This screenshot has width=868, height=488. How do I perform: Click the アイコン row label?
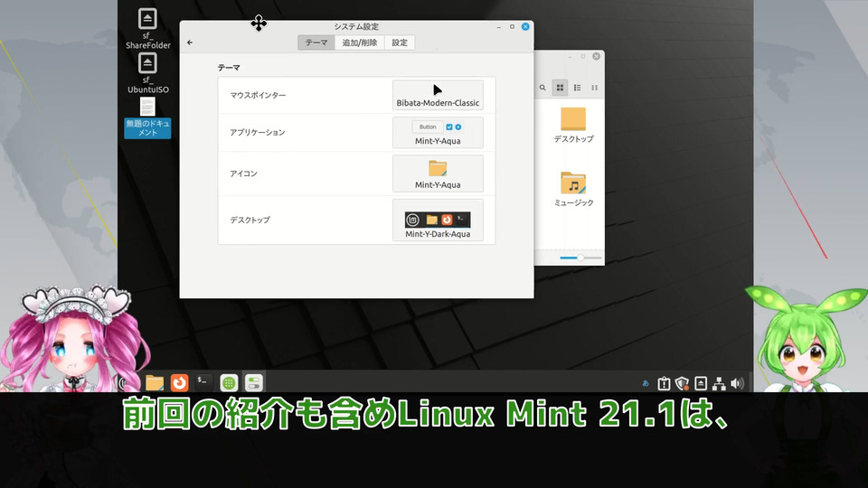tap(243, 174)
